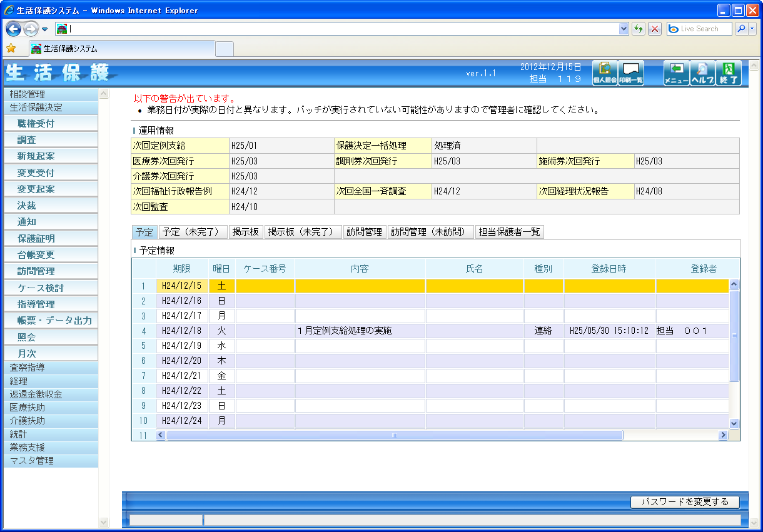Click the Live Search magnifier icon

tap(741, 29)
